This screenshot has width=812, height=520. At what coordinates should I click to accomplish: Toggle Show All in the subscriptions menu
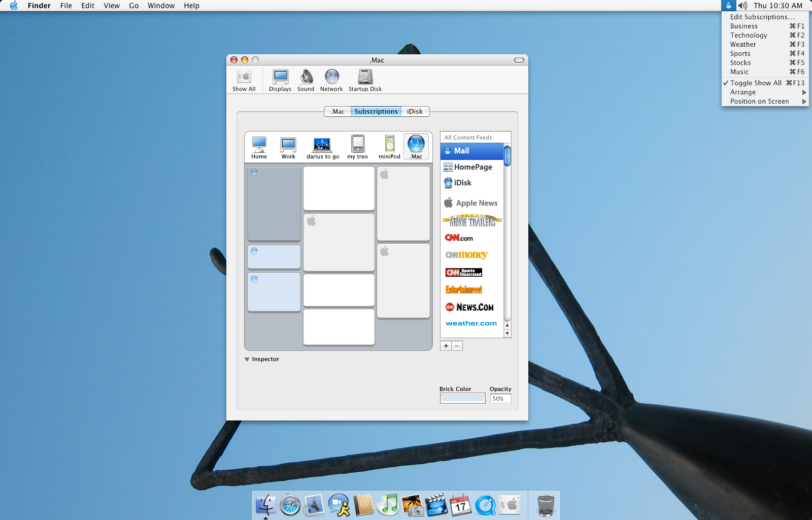tap(756, 83)
